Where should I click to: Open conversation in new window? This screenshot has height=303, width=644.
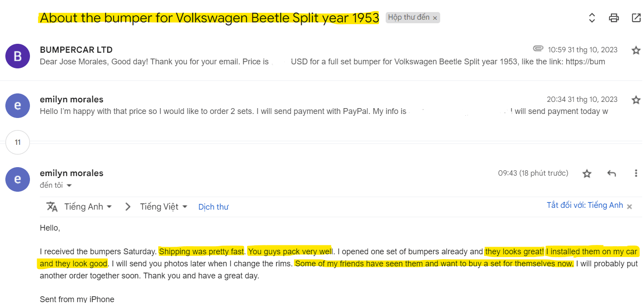coord(636,18)
